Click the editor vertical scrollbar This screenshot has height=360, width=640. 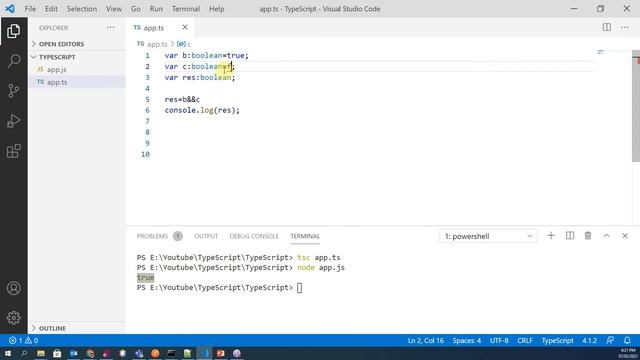tap(636, 106)
